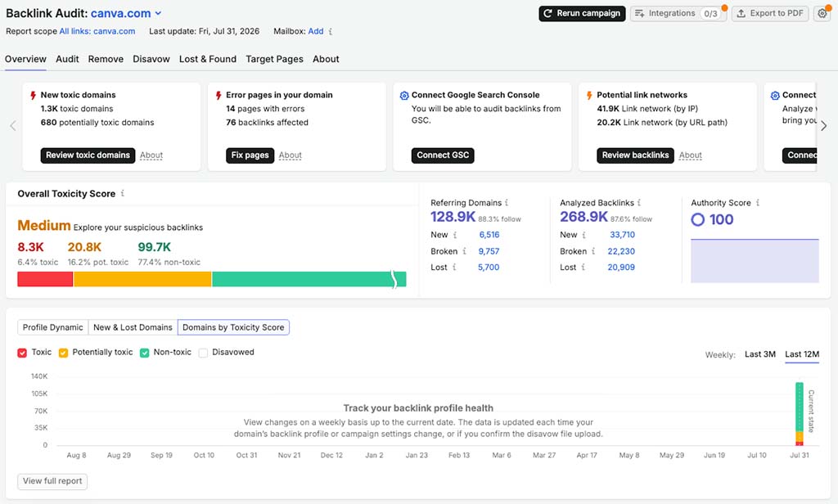This screenshot has width=838, height=504.
Task: Switch chart range to Last 3M
Action: (760, 353)
